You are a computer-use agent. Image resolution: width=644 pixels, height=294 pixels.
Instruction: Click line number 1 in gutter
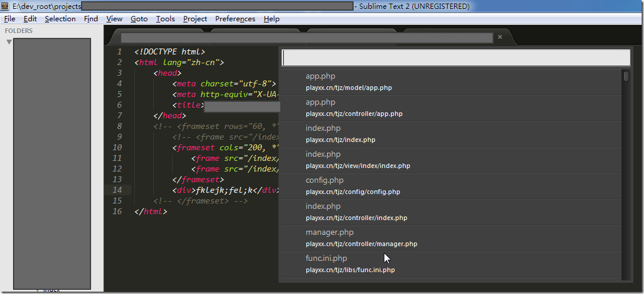coord(119,51)
